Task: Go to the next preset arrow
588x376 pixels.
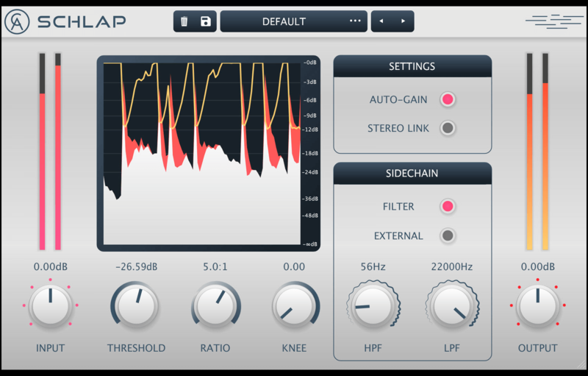Action: (x=403, y=21)
